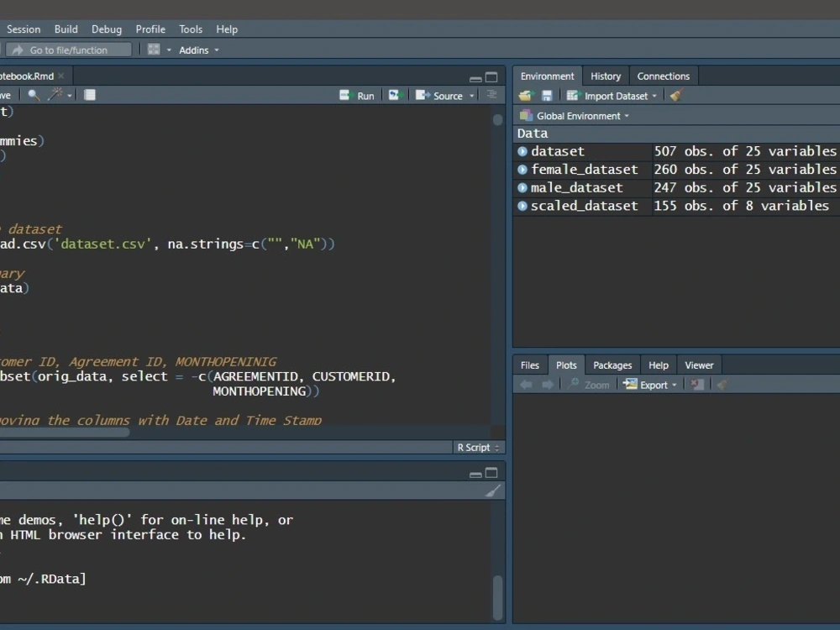
Task: Go to previous plot arrow
Action: (526, 385)
